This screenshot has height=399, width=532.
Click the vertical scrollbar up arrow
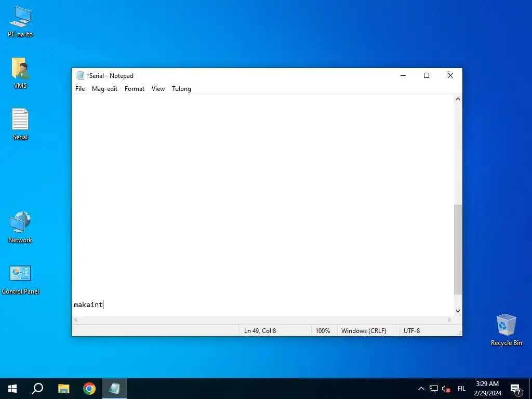click(x=458, y=99)
